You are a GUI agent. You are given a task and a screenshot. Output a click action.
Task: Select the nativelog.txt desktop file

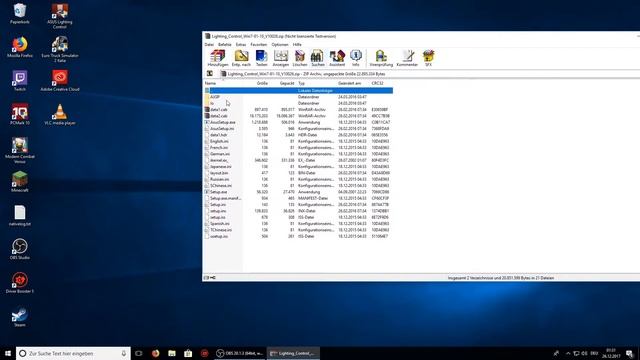click(20, 216)
